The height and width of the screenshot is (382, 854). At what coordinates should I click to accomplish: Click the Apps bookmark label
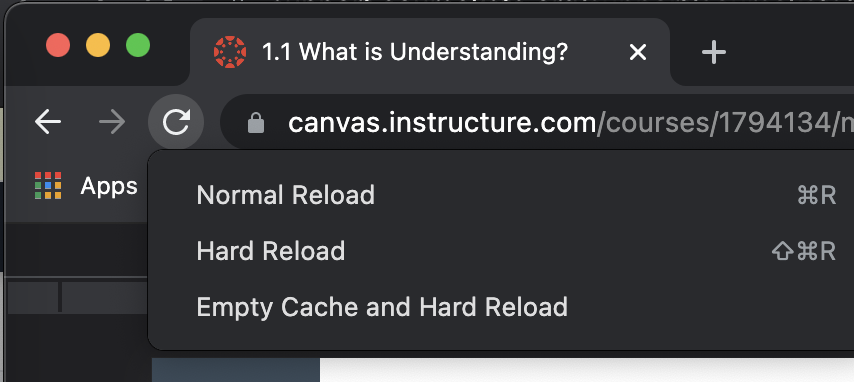click(x=109, y=186)
